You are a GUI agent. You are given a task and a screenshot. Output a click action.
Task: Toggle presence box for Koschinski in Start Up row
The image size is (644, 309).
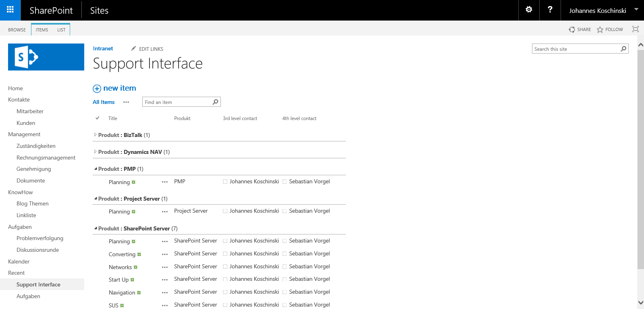[x=225, y=279]
